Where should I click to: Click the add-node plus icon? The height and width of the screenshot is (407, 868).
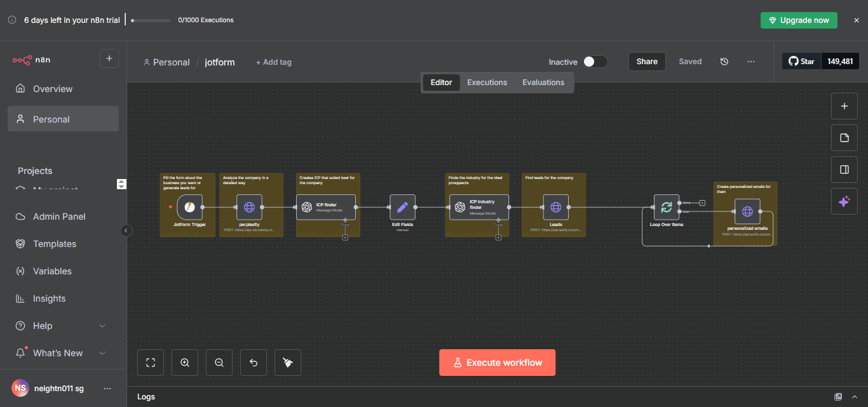[x=844, y=106]
